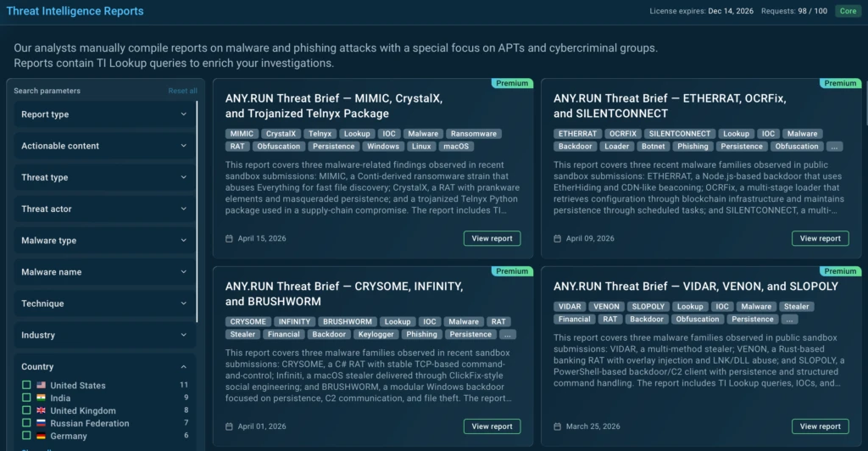Select the macOS tag
Screen dimensions: 868x451
(456, 147)
